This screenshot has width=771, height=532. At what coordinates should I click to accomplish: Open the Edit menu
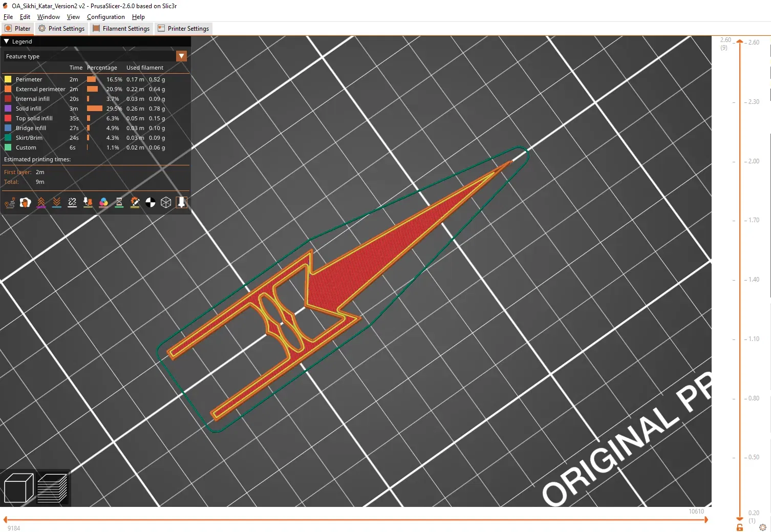(25, 17)
